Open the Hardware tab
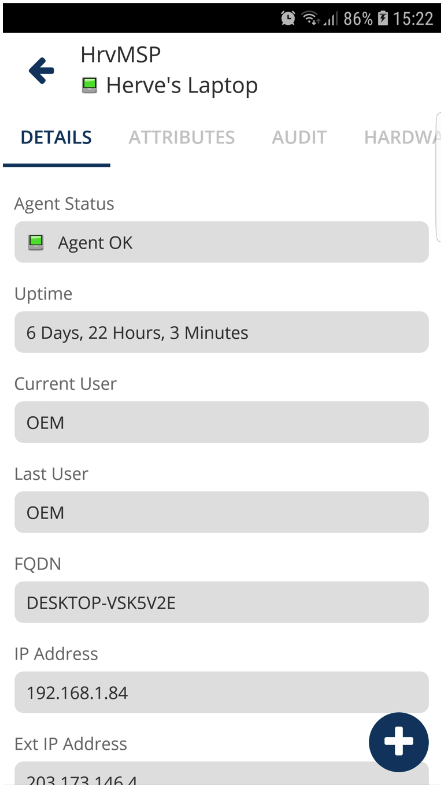The width and height of the screenshot is (444, 788). [x=402, y=137]
